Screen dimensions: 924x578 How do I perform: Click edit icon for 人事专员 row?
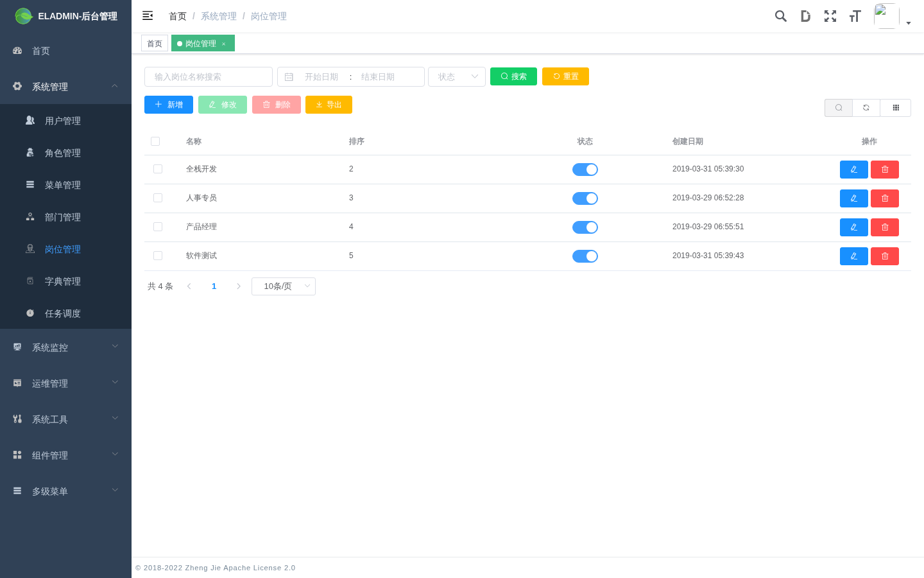click(x=854, y=198)
